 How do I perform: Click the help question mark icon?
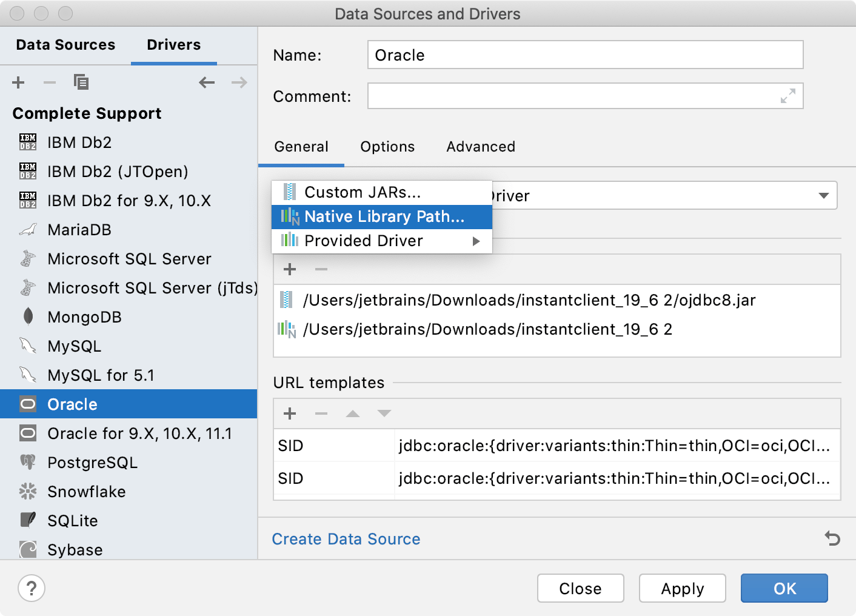[32, 588]
